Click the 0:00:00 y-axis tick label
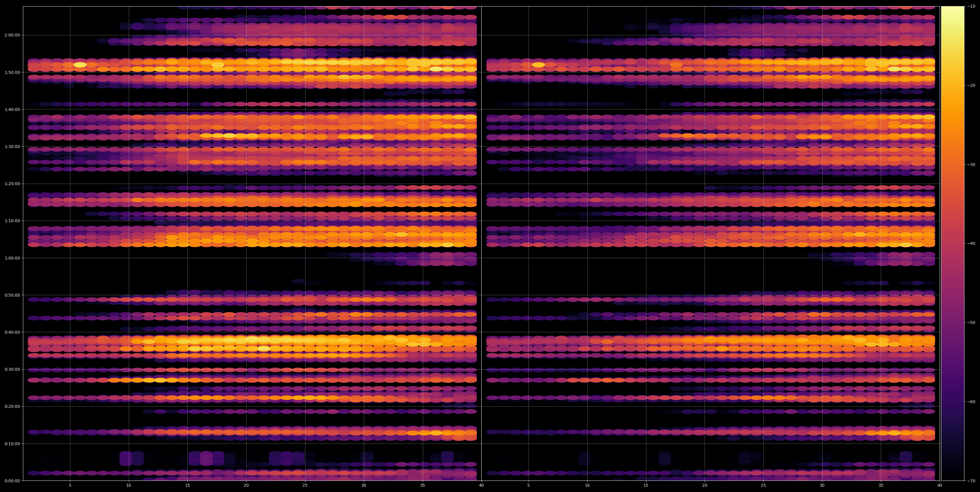Viewport: 980px width, 492px height. 12,481
